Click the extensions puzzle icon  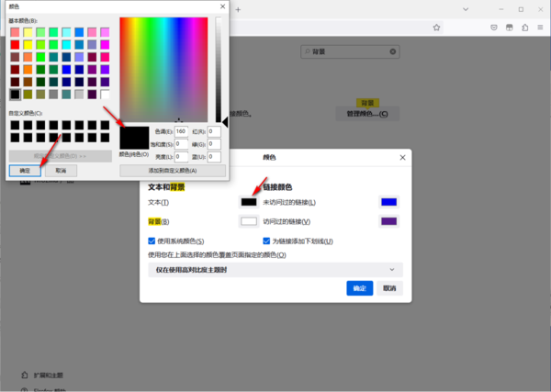click(x=523, y=28)
